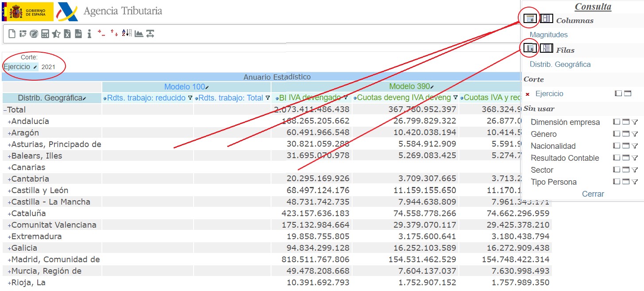Open the information icon

pyautogui.click(x=89, y=34)
